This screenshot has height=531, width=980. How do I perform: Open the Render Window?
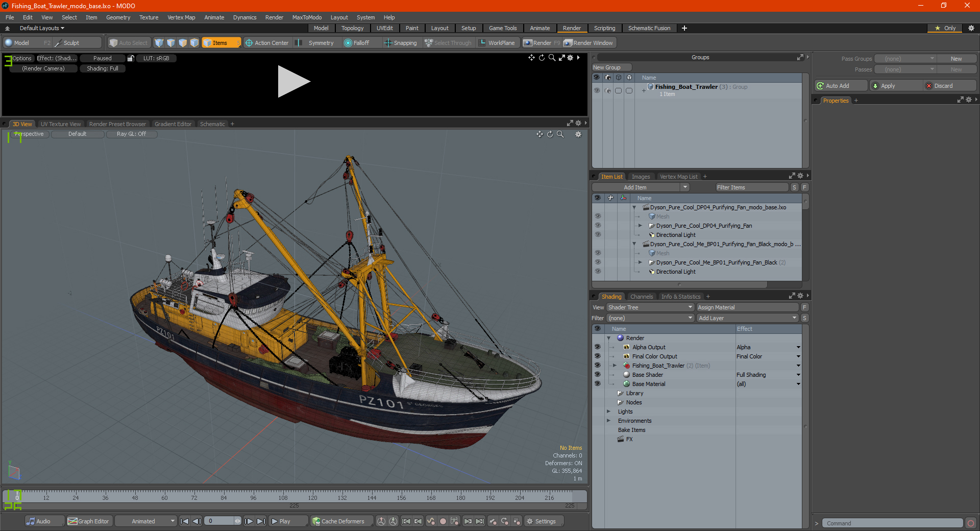589,43
